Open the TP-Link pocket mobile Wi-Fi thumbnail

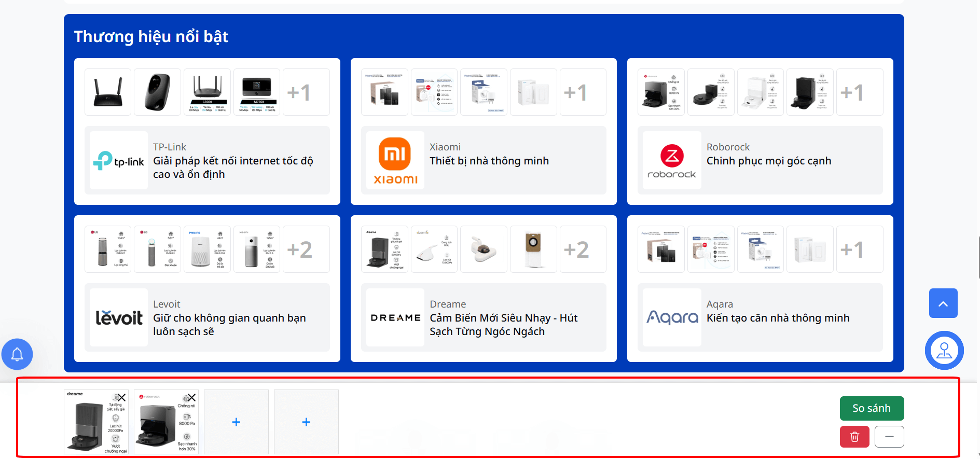pos(157,92)
